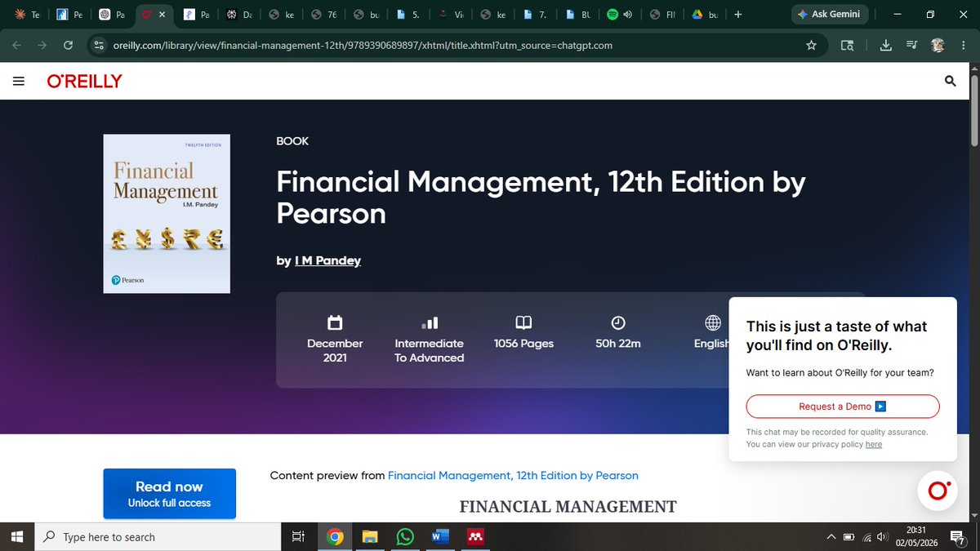View site information icon in address bar
980x551 pixels.
99,46
